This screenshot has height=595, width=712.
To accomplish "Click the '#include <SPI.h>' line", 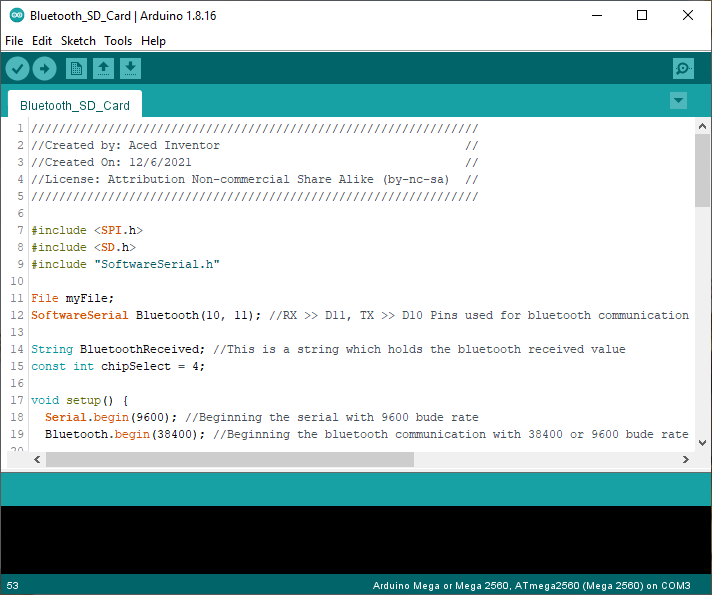I will (87, 230).
